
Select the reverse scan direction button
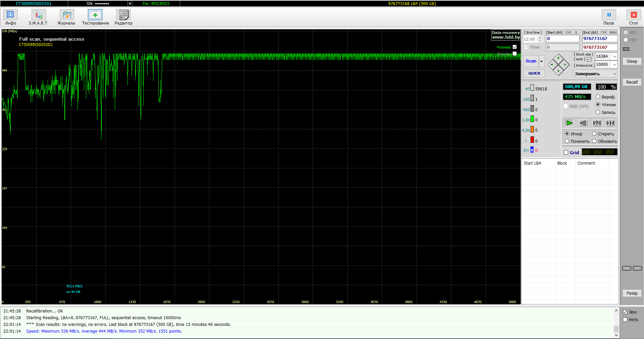(583, 123)
